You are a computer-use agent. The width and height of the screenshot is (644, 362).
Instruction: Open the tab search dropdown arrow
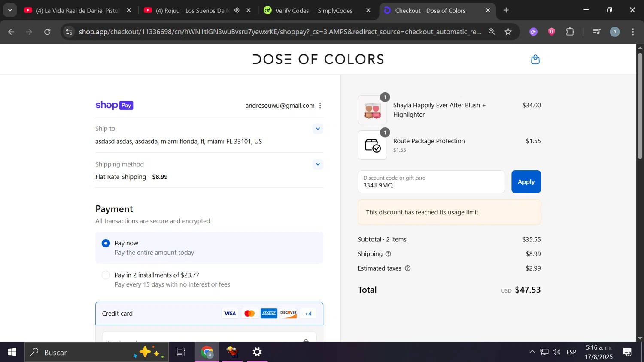pyautogui.click(x=10, y=10)
